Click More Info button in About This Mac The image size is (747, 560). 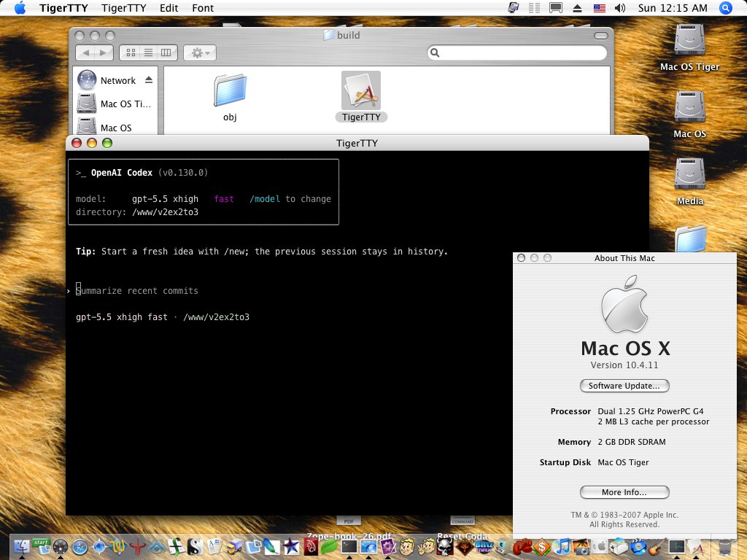tap(624, 492)
